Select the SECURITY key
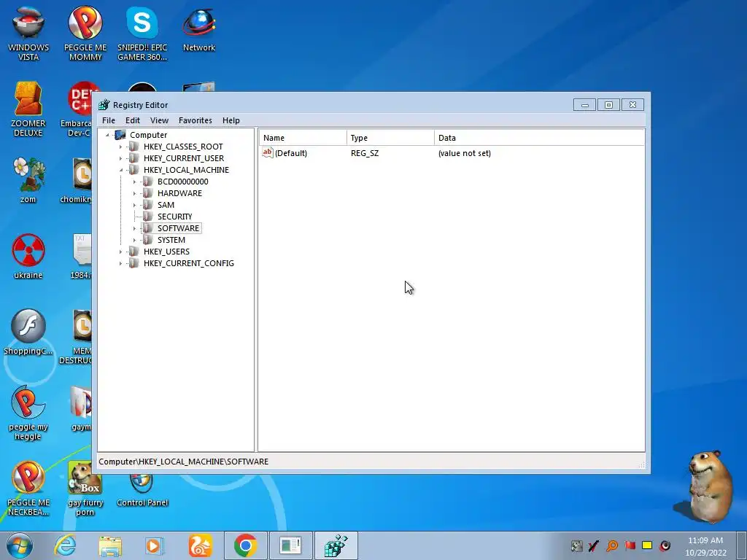 coord(174,217)
